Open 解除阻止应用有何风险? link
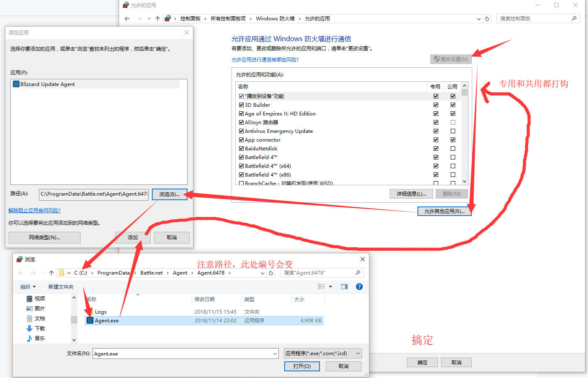The height and width of the screenshot is (378, 588). click(34, 211)
